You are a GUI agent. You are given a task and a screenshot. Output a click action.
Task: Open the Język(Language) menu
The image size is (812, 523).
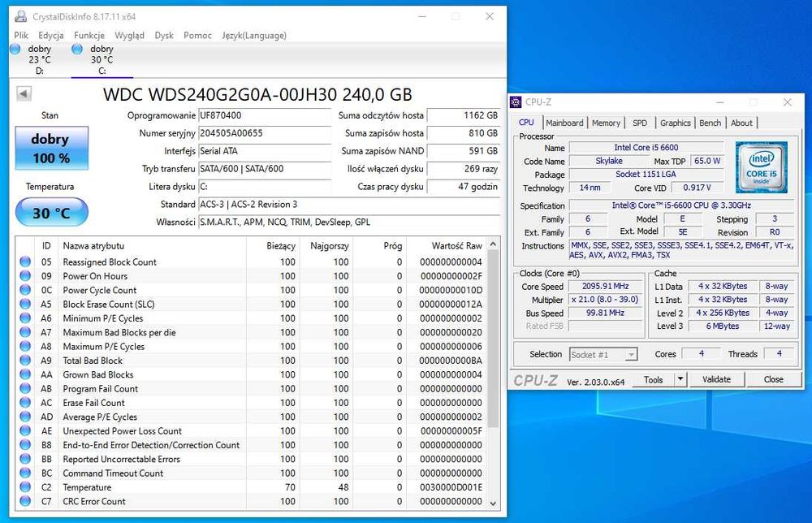[x=253, y=35]
